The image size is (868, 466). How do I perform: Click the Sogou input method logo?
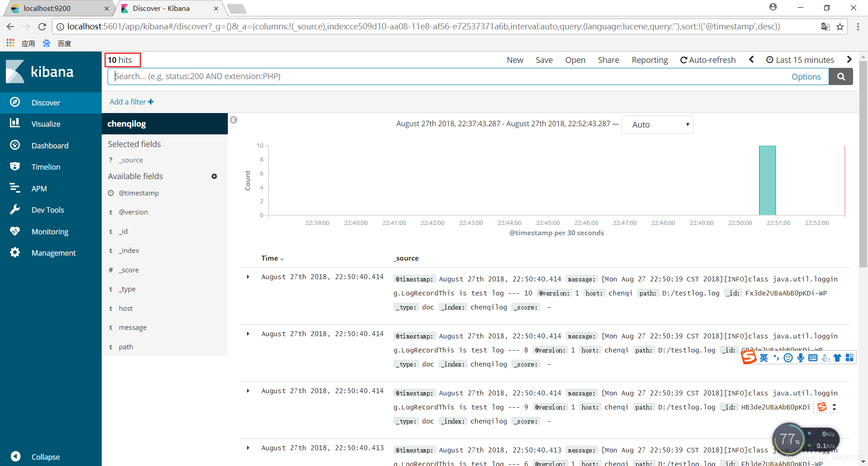(x=749, y=357)
